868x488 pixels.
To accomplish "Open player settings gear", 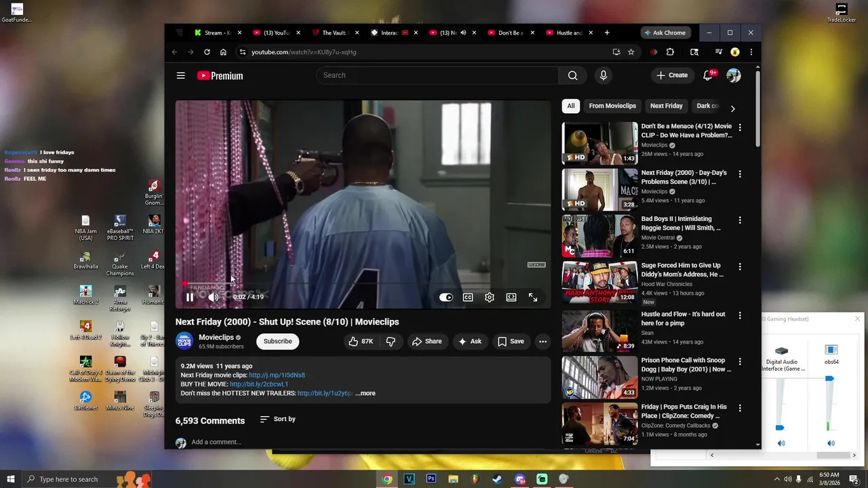I will pos(490,297).
